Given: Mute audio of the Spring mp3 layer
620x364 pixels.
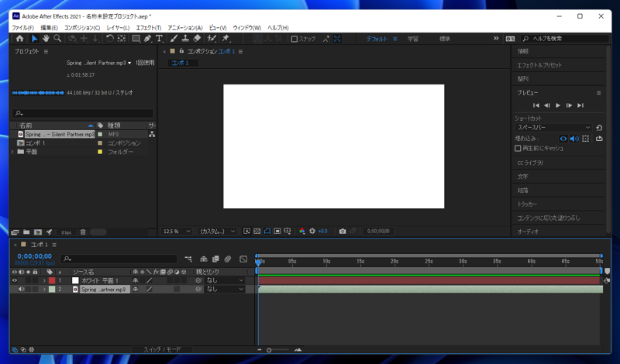Looking at the screenshot, I should tap(22, 290).
